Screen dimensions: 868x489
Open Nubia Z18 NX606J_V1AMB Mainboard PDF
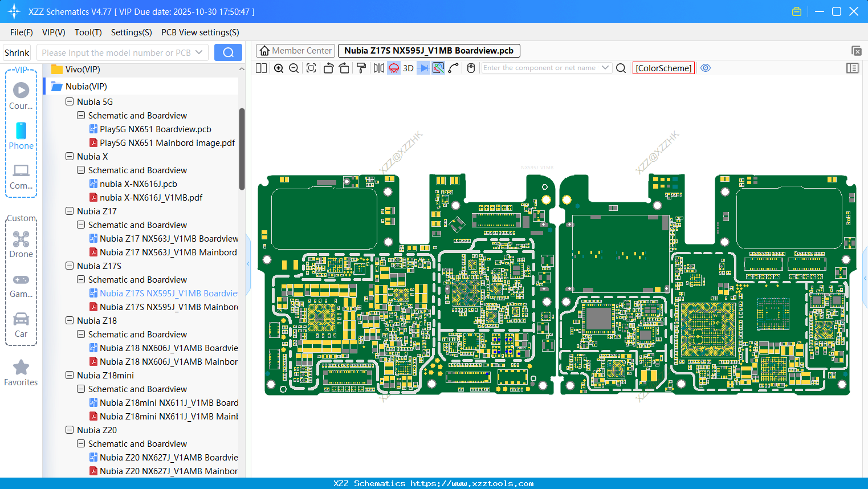tap(165, 361)
